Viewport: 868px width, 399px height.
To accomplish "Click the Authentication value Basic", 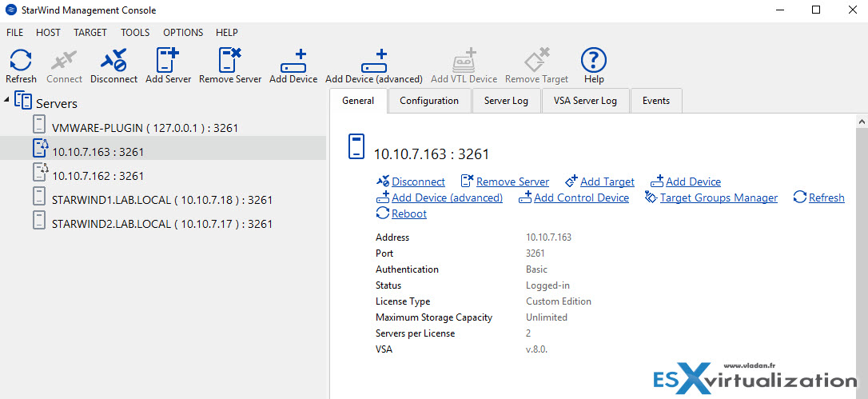I will [x=536, y=269].
